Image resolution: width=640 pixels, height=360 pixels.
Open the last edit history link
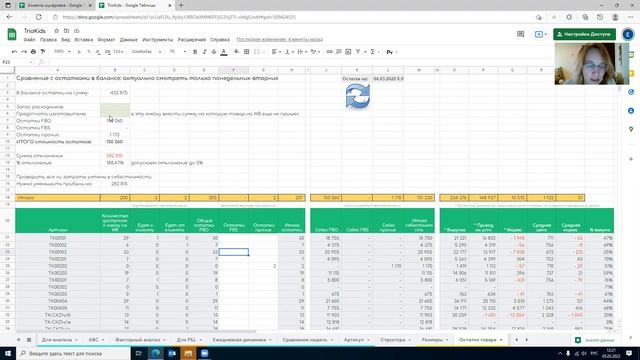pos(280,40)
